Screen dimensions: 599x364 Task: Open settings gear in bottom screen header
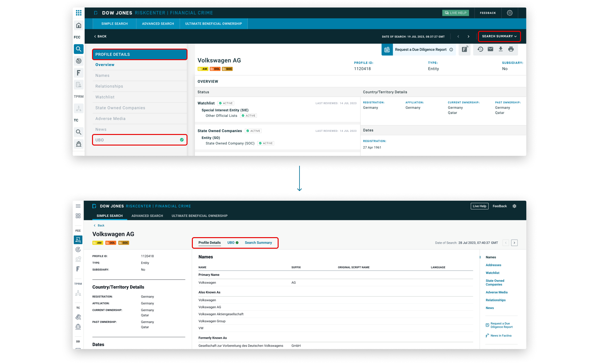[x=514, y=206]
